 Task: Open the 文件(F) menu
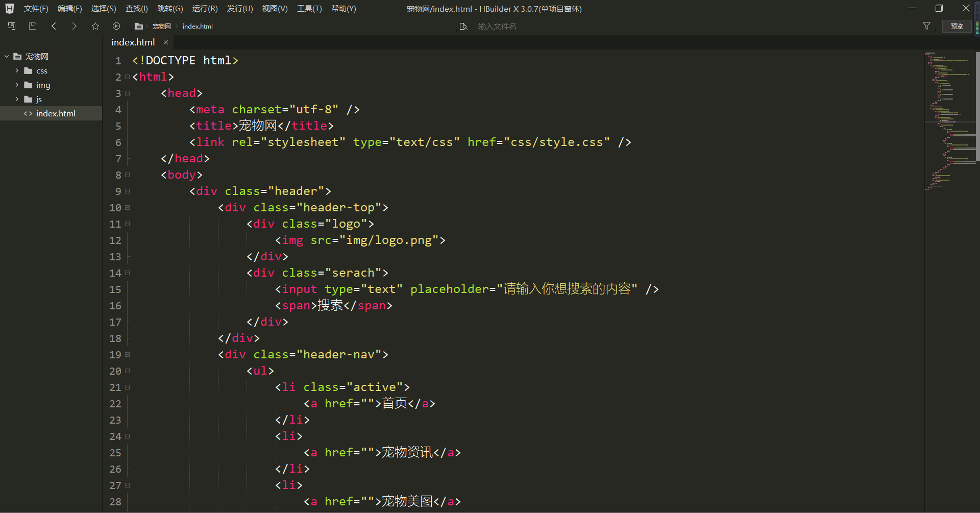click(36, 9)
